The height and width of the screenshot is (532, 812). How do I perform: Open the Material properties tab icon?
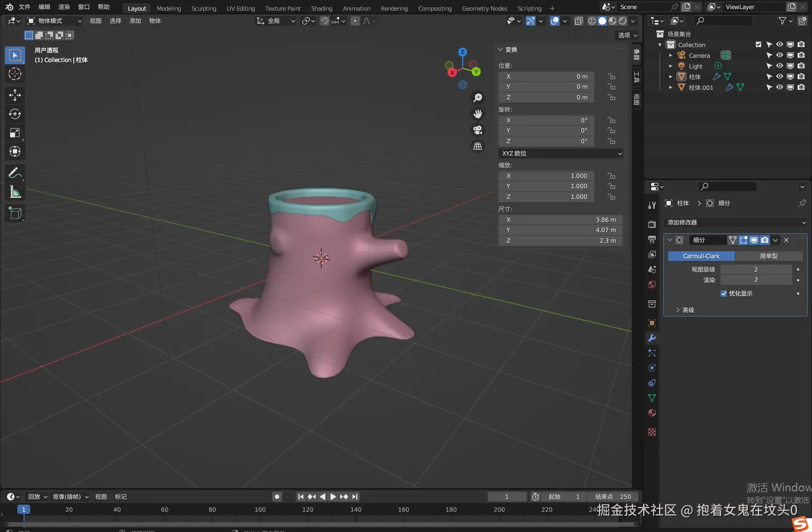click(x=652, y=413)
